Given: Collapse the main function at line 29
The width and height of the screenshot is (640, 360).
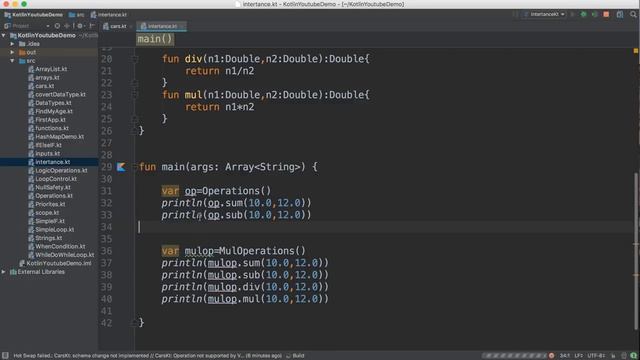Looking at the screenshot, I should pyautogui.click(x=135, y=167).
